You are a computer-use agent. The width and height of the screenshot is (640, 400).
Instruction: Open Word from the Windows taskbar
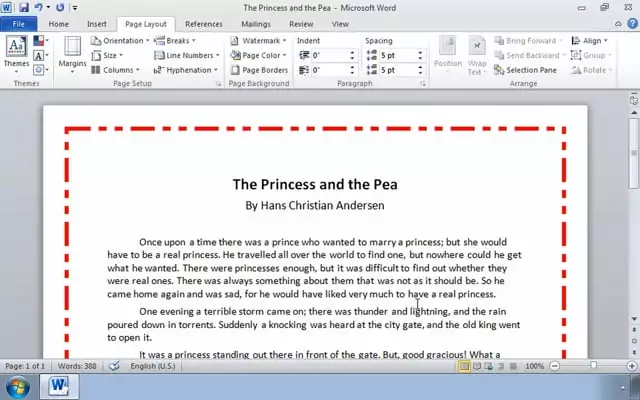tap(56, 387)
